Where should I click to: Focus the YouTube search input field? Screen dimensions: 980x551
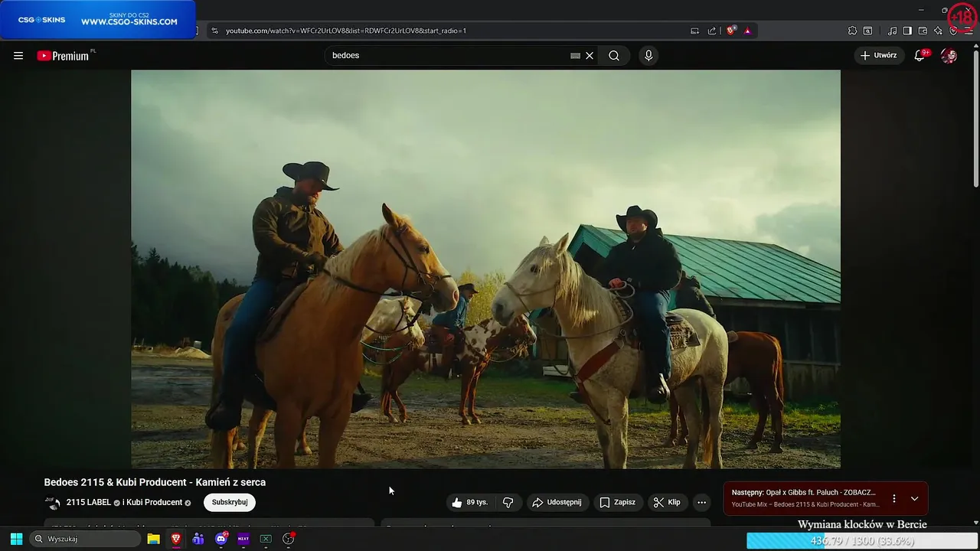click(x=449, y=56)
